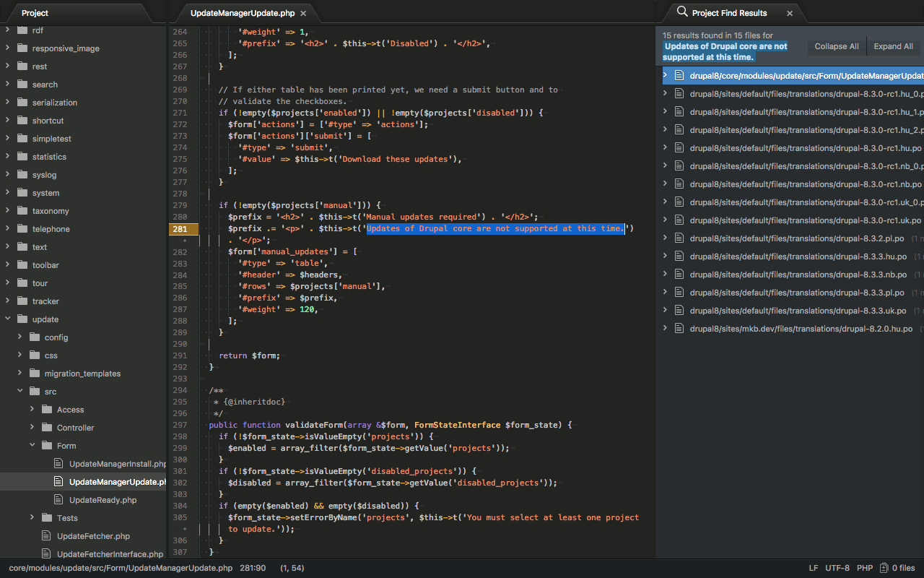Click file icon of drupal-8.3.0-rc1.hu_0 result
924x578 pixels.
[679, 93]
